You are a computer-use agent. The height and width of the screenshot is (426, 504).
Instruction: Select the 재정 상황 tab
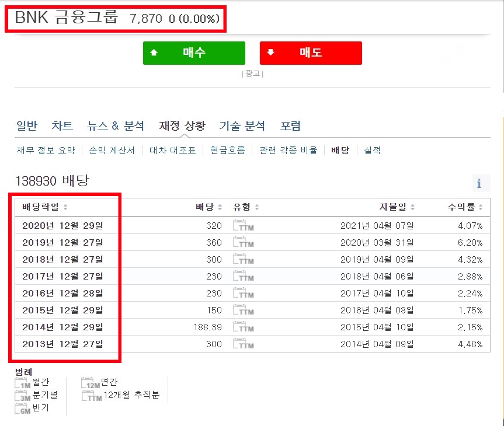(x=182, y=125)
